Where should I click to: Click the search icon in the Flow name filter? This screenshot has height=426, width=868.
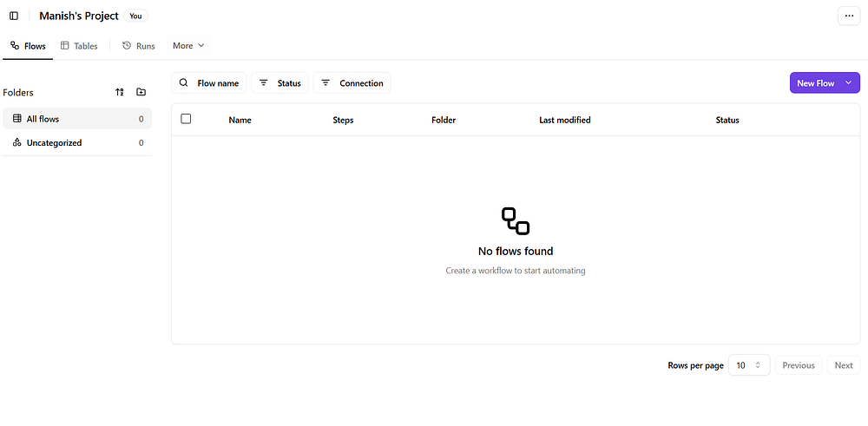point(183,83)
